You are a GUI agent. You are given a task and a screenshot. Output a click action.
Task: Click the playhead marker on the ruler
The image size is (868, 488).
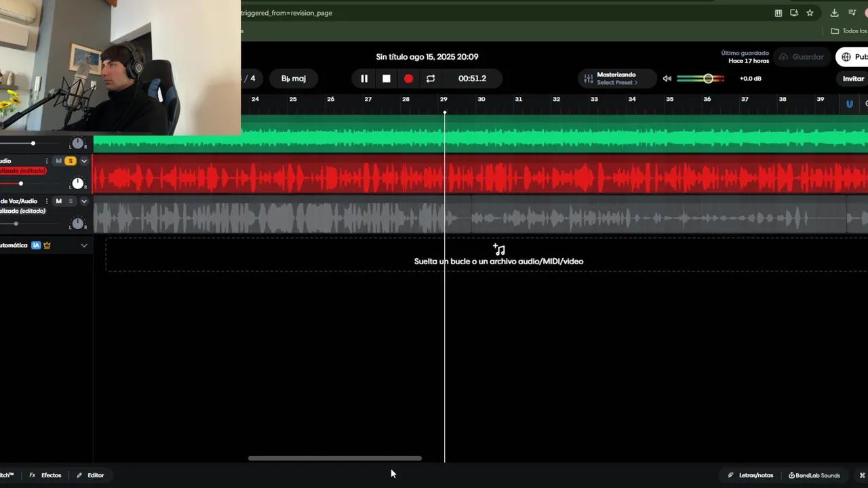(445, 112)
